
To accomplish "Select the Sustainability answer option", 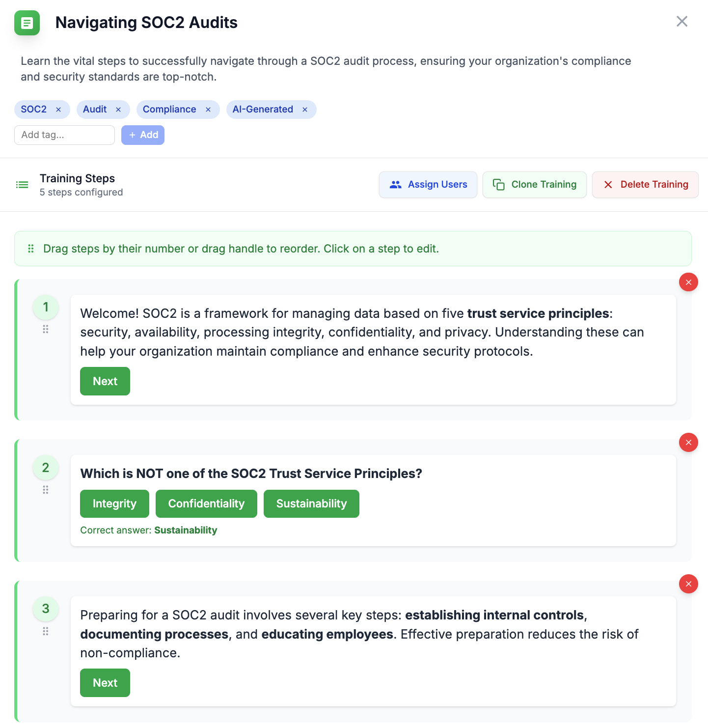I will [x=311, y=504].
